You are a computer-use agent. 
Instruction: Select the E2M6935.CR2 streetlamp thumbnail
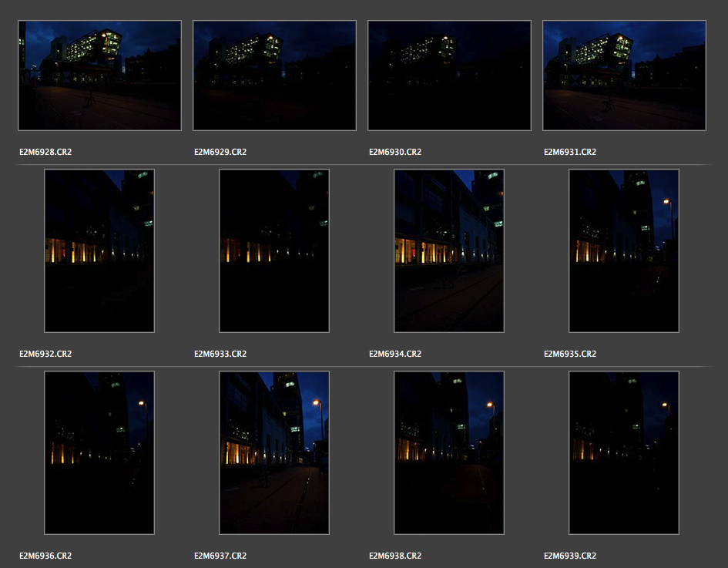coord(624,250)
